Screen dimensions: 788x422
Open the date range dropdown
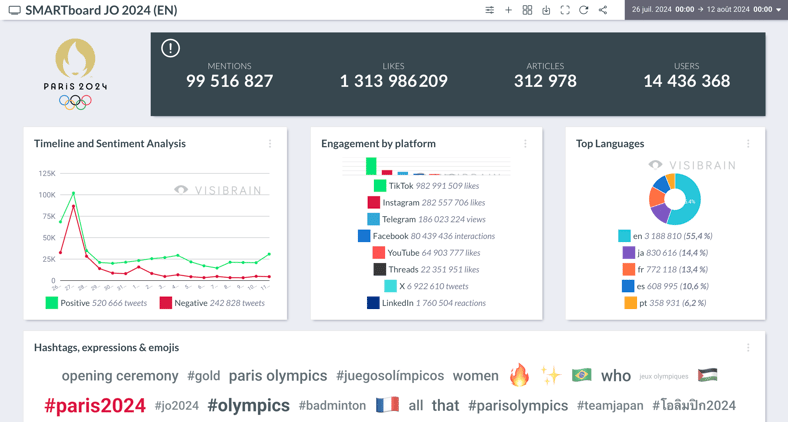coord(706,10)
